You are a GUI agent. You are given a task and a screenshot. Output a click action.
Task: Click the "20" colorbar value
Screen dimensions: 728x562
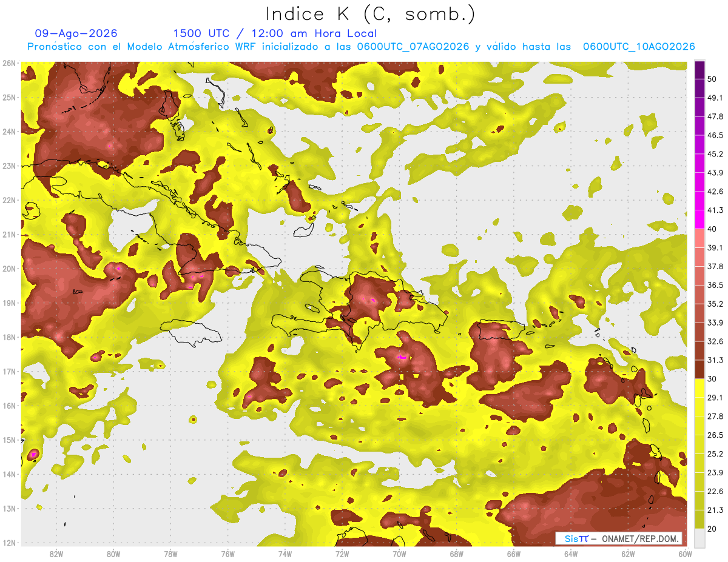coord(712,529)
